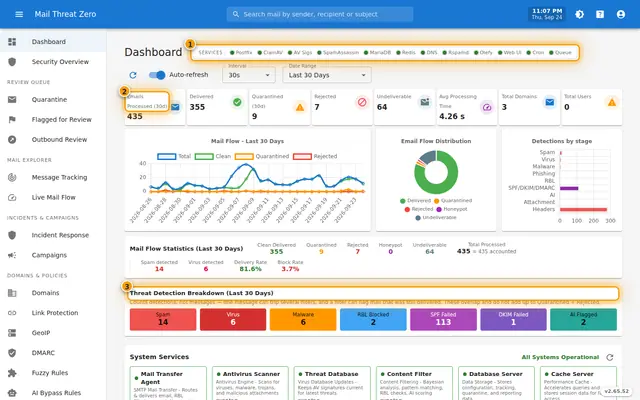Open the Antivirus Scanner service card
Screen dimensions: 640x400
tap(250, 383)
